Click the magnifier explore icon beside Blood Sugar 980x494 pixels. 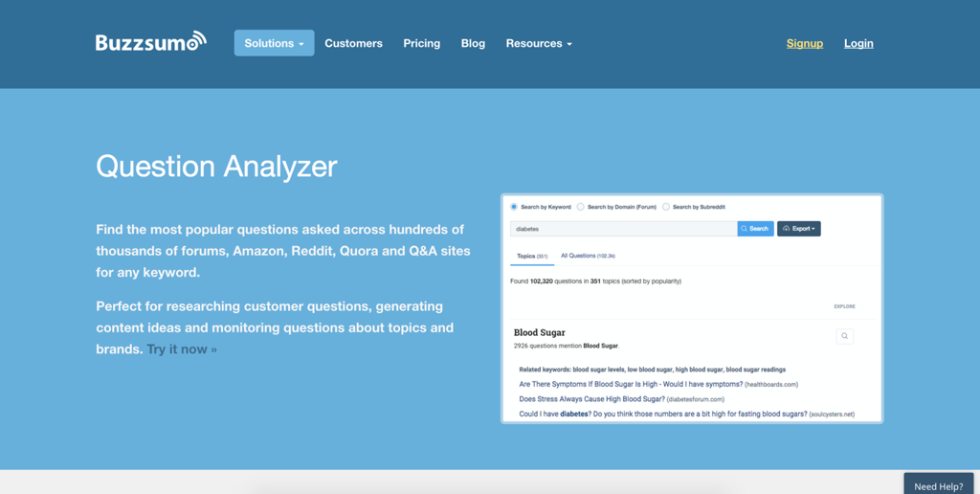click(844, 336)
